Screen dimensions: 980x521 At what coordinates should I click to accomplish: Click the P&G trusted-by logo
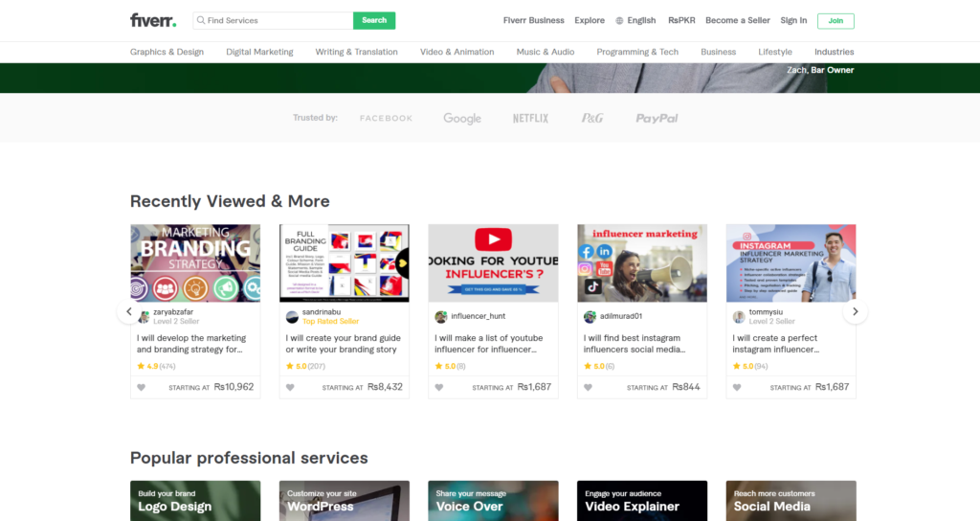[592, 118]
